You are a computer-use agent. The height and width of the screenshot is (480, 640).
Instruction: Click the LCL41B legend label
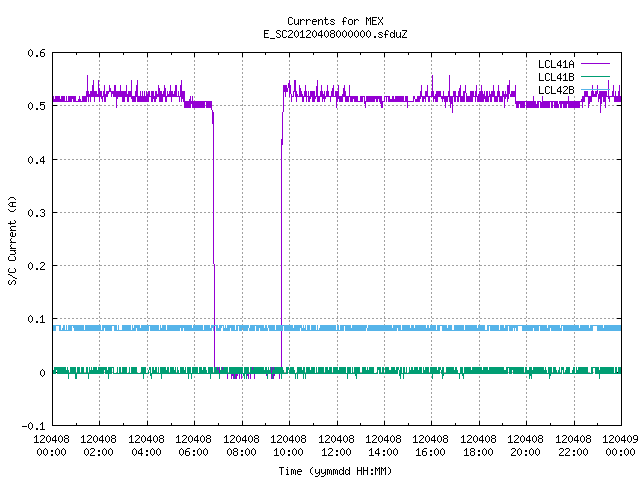pyautogui.click(x=556, y=77)
